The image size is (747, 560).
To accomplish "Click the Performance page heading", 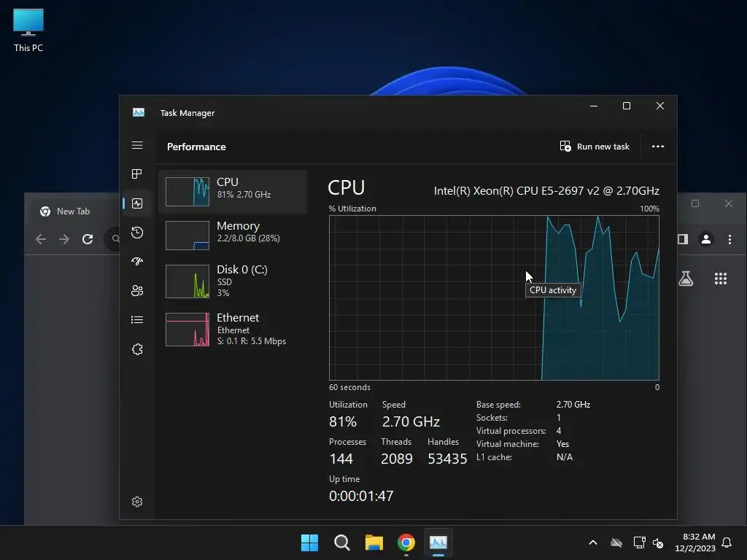I will click(196, 147).
